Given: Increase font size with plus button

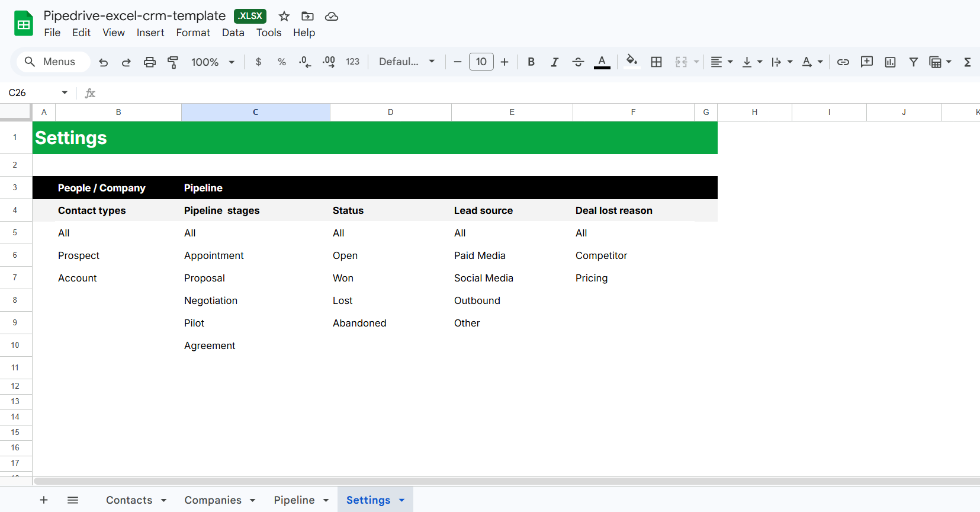Looking at the screenshot, I should [505, 62].
